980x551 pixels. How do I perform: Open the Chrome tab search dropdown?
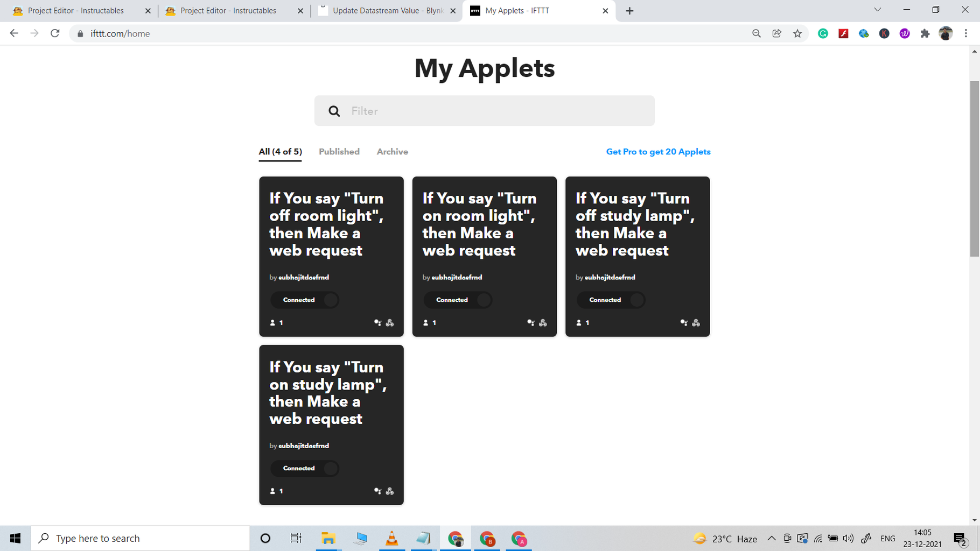coord(878,10)
